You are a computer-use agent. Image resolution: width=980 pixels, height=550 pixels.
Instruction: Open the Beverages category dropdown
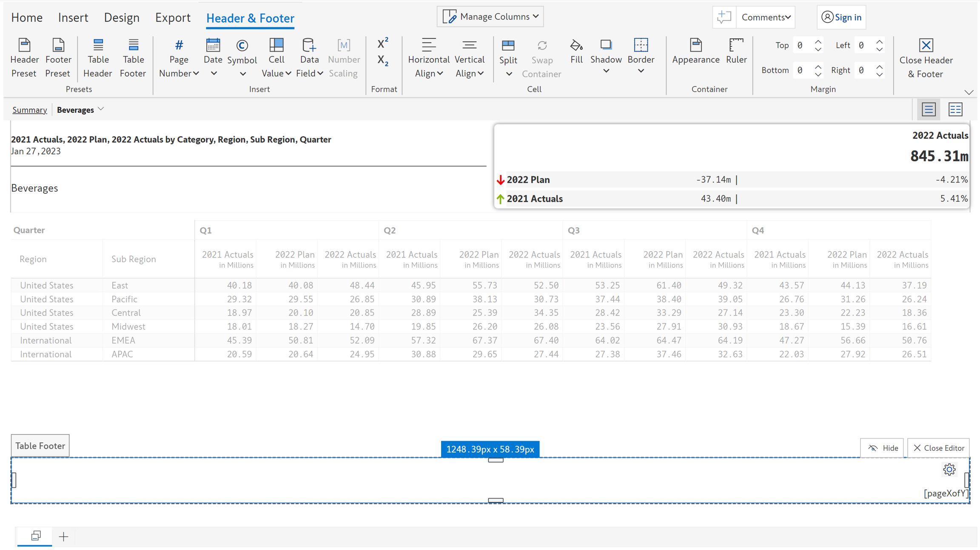[x=101, y=109]
